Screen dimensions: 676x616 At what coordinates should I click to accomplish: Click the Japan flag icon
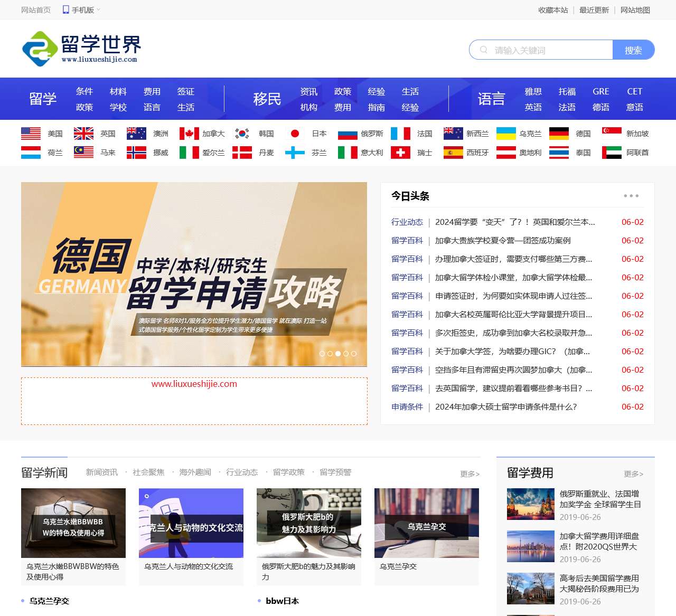pyautogui.click(x=295, y=134)
